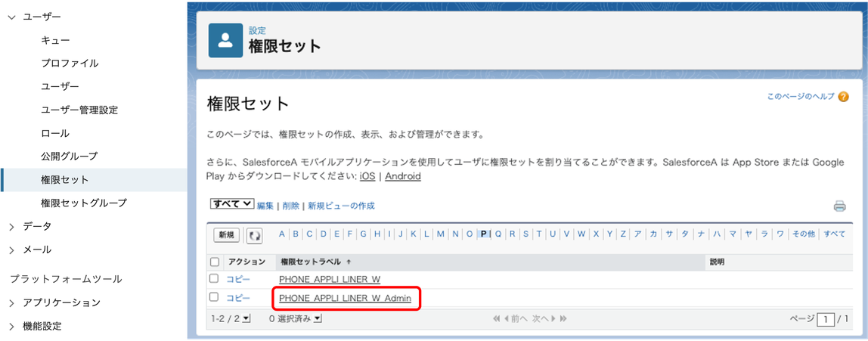Viewport: 868px width, 341px height.
Task: Open the PHONE_APPLI_LINER_W permission set
Action: tap(330, 279)
